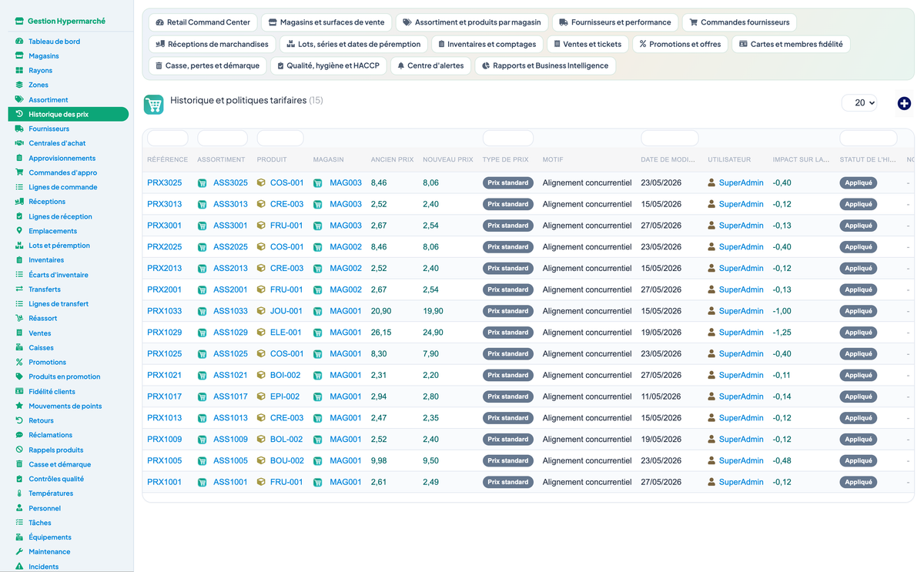Open Qualité, hygiène et HACCP tab
Image resolution: width=924 pixels, height=572 pixels.
pos(329,65)
